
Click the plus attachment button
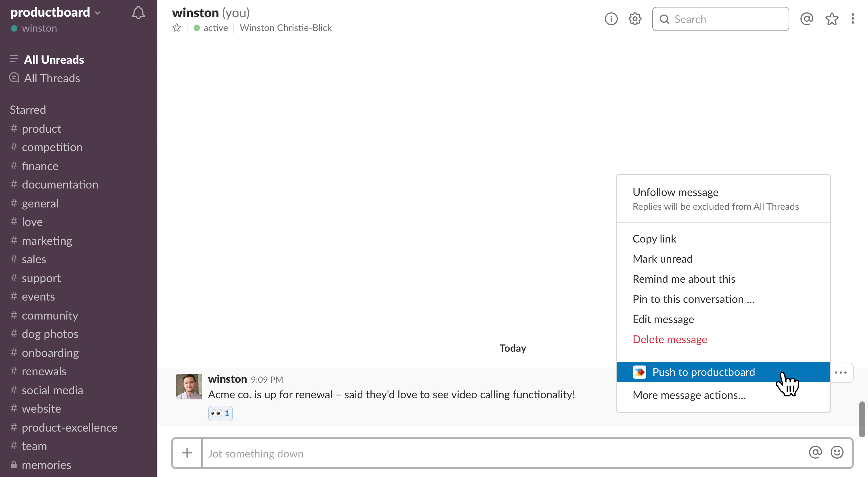[187, 453]
